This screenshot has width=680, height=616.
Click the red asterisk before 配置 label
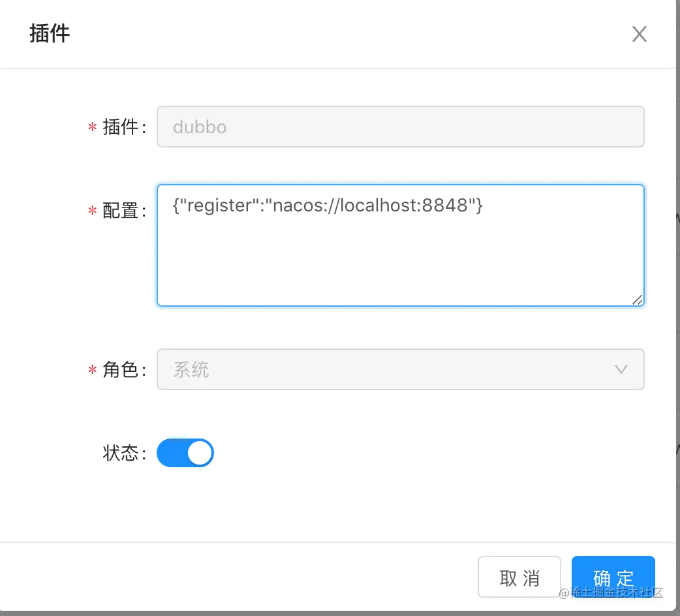[91, 211]
